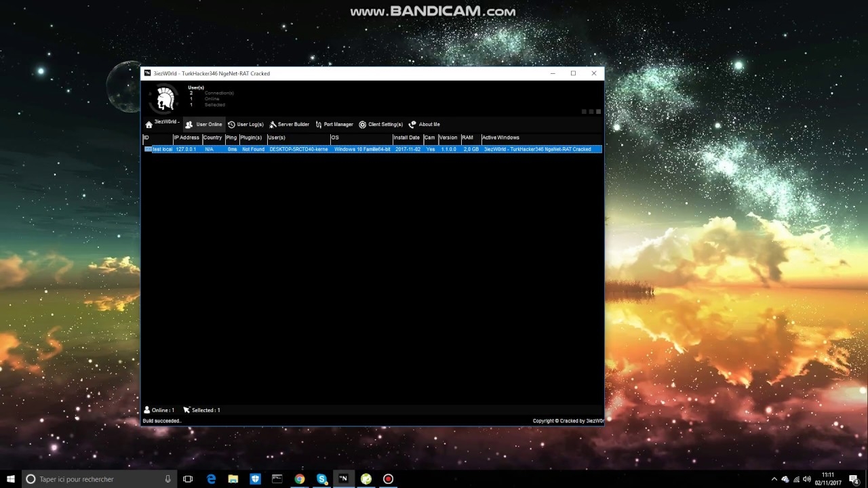868x488 pixels.
Task: Click the User(s) column header
Action: [x=298, y=138]
